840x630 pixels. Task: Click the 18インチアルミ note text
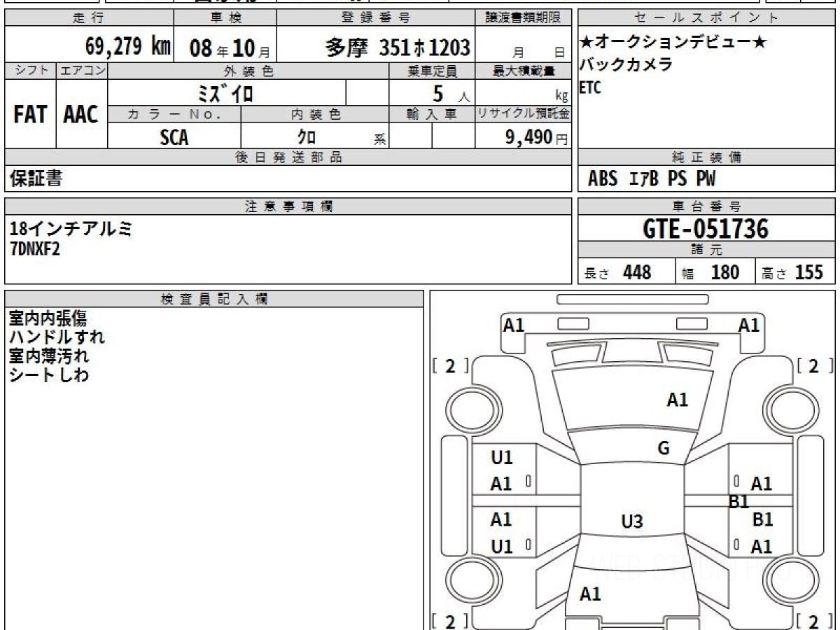point(71,228)
